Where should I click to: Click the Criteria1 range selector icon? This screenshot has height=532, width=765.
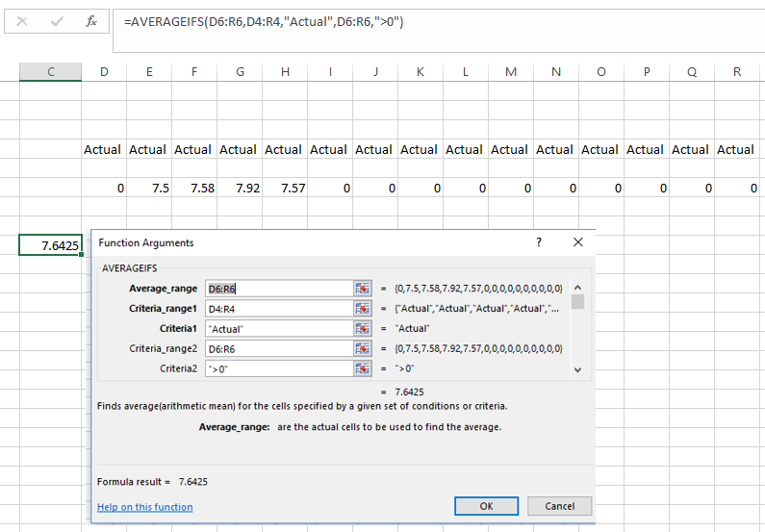point(363,329)
